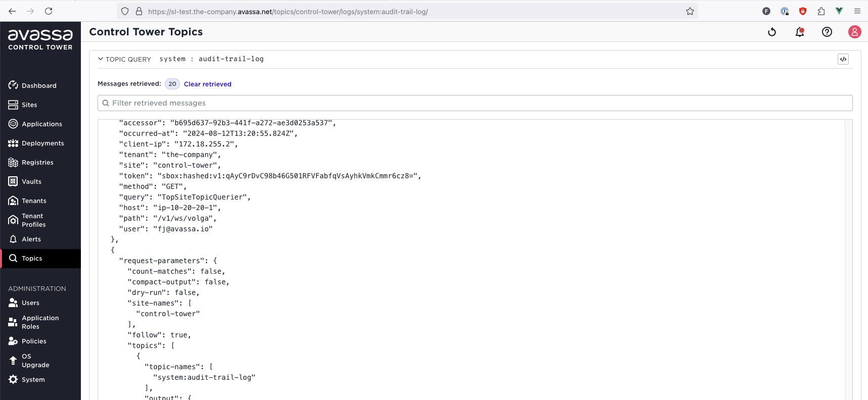
Task: Open the help question mark icon
Action: [x=827, y=32]
